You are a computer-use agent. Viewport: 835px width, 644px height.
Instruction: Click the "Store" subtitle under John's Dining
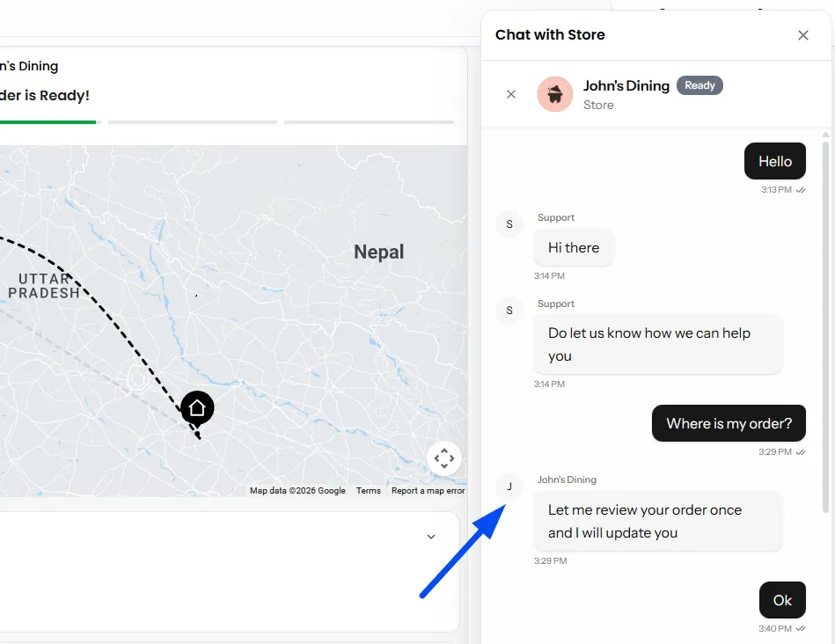[x=598, y=106]
